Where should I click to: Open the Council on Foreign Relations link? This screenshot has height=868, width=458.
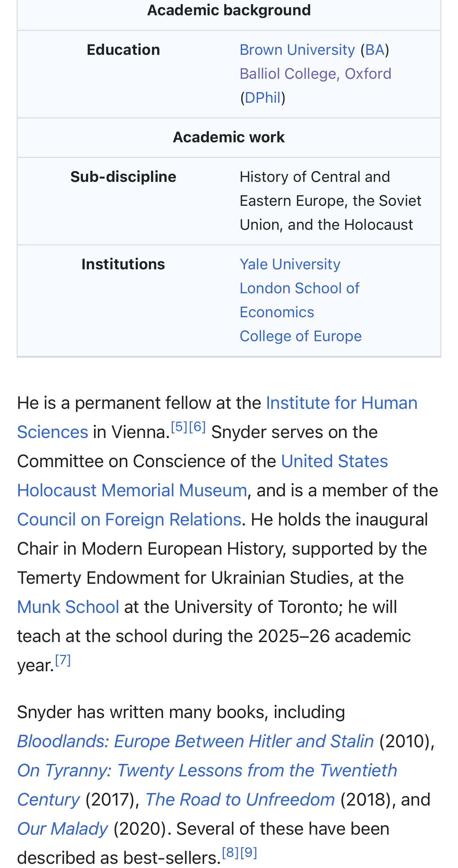[129, 520]
